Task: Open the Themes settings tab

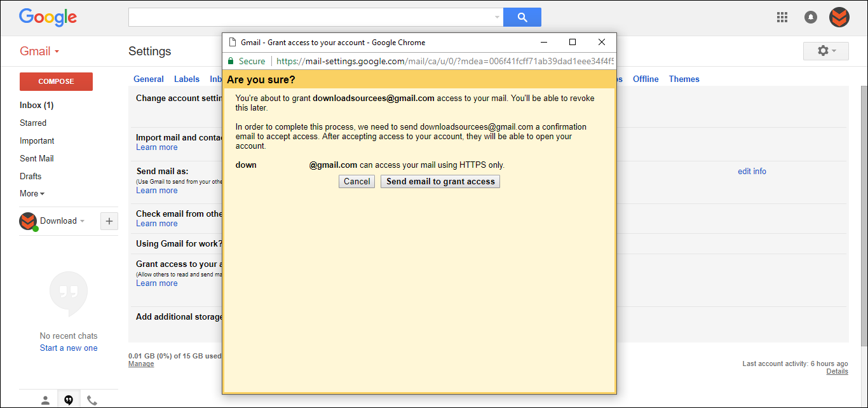Action: coord(684,79)
